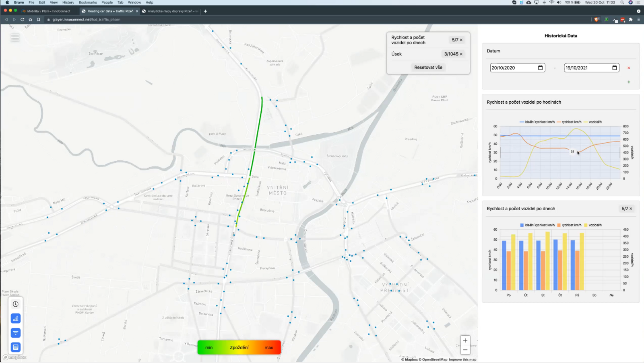Screen dimensions: 644x363
Task: Toggle 'ideální rychlost km/h' series in hourly chart
Action: 537,122
